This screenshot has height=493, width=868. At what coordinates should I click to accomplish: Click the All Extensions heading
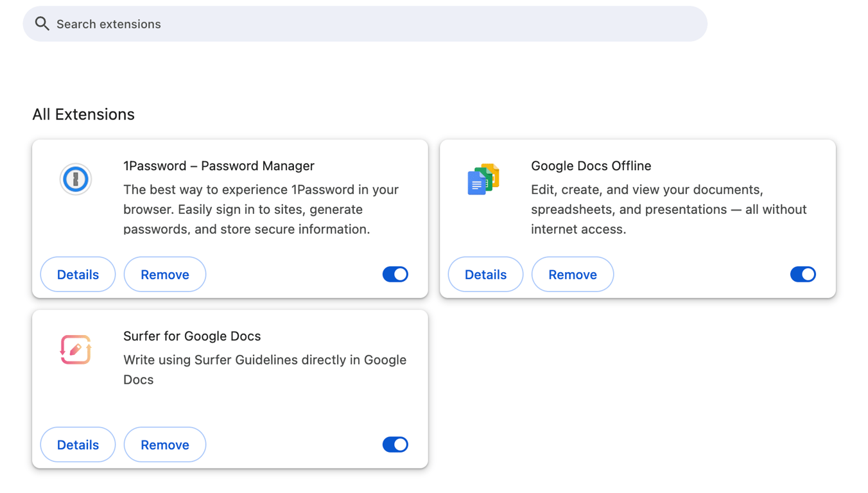(83, 114)
